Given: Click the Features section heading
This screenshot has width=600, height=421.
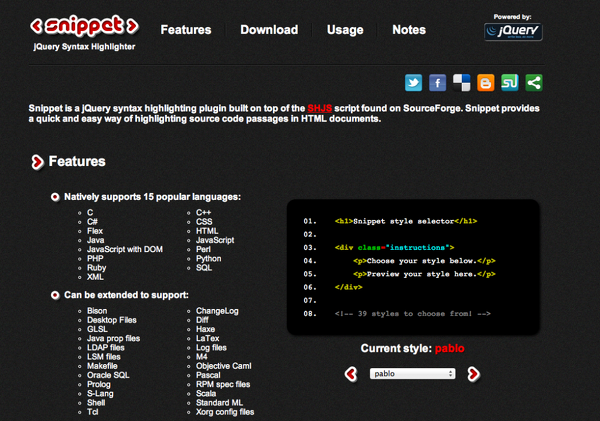Looking at the screenshot, I should tap(77, 162).
